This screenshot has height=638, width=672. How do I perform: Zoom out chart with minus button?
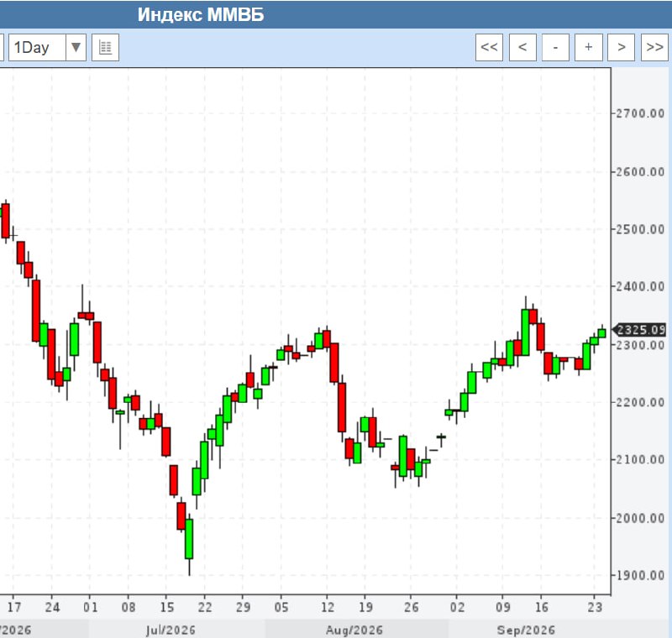point(555,47)
